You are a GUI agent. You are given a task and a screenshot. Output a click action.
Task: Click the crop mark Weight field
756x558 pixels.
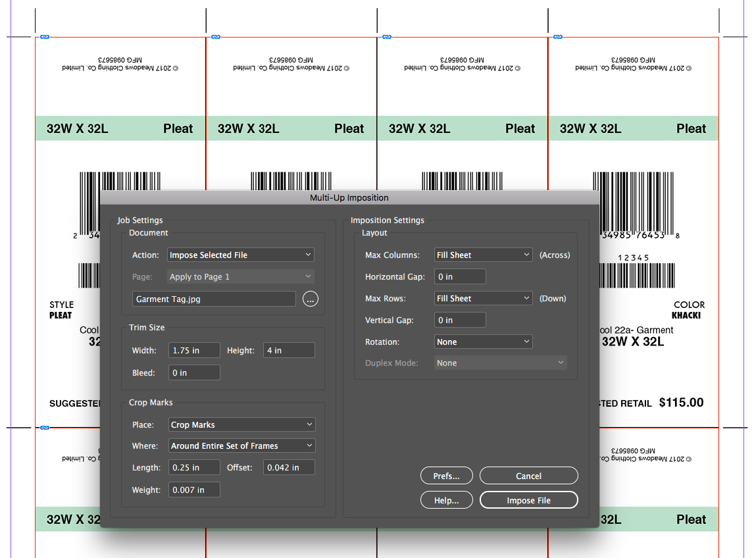(193, 490)
